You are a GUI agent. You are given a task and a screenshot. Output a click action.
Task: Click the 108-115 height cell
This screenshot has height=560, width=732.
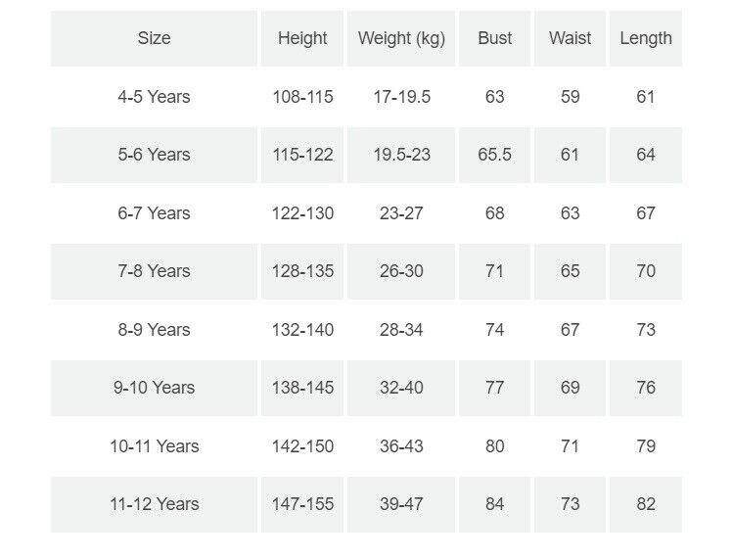pos(302,97)
